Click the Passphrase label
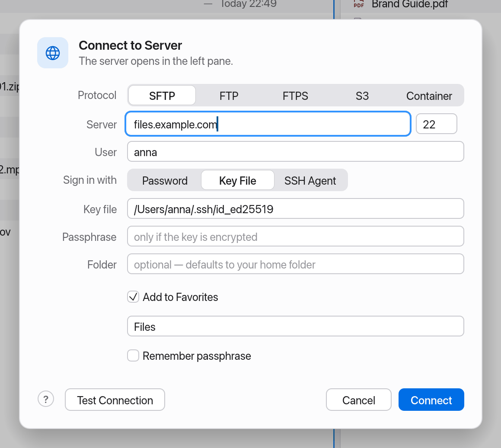Viewport: 501px width, 448px height. coord(89,237)
